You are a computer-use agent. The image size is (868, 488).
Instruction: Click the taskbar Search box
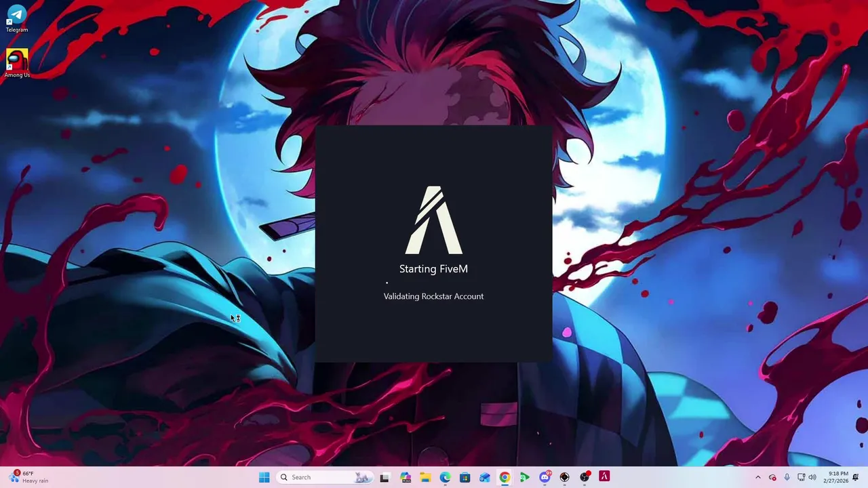coord(325,477)
